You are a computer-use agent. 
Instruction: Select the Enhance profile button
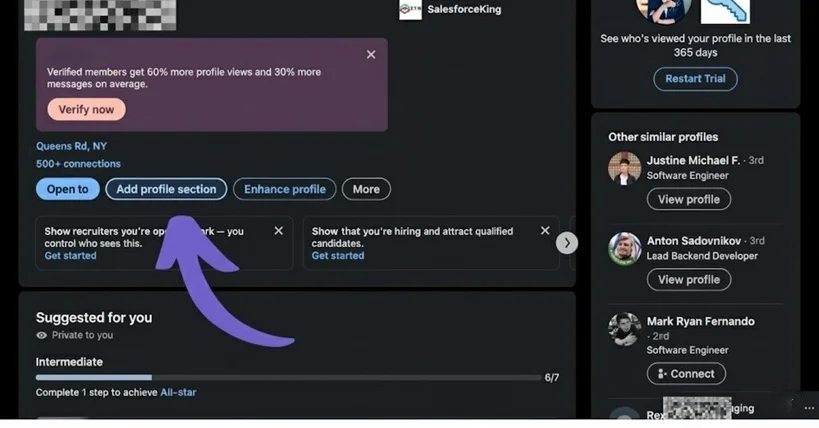pos(285,189)
